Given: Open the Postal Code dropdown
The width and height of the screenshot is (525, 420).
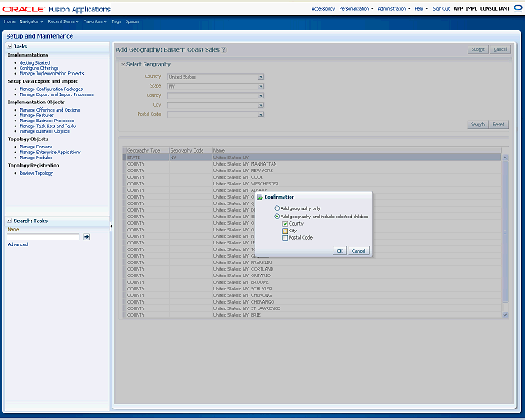Looking at the screenshot, I should click(261, 115).
